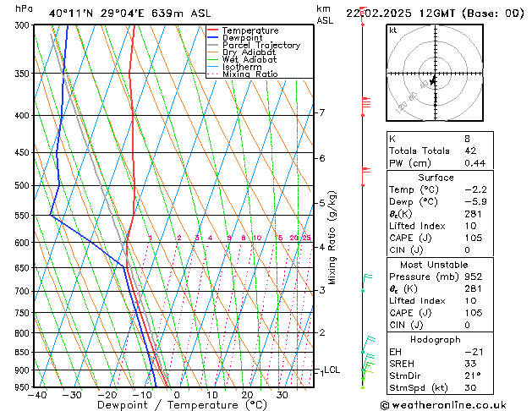This screenshot has height=411, width=532.
Task: Click the 'LCL' level label
Action: [332, 370]
